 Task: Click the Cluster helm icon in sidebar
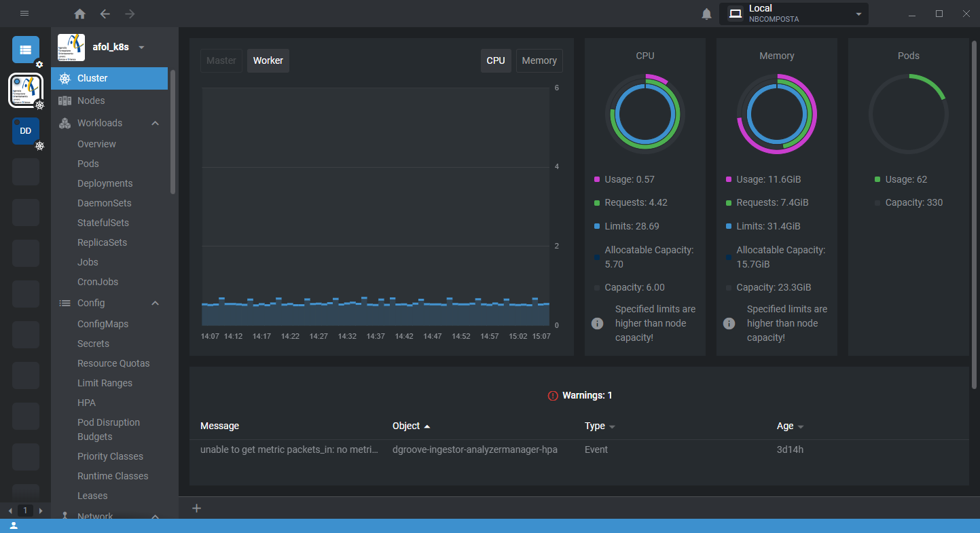pyautogui.click(x=65, y=78)
